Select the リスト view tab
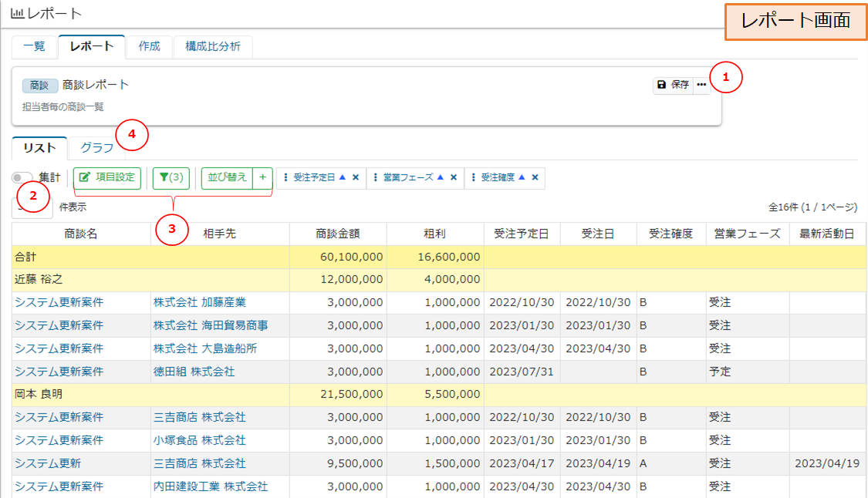Screen dimensions: 868x498 39,148
